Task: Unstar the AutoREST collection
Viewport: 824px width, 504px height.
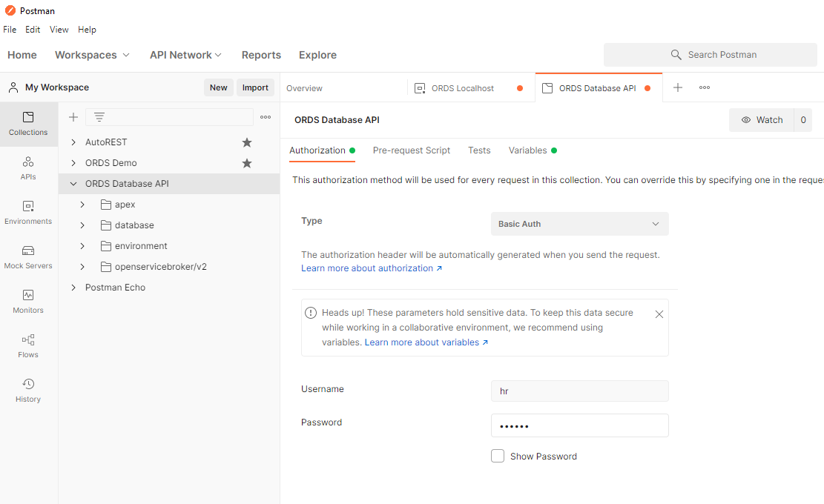Action: tap(247, 142)
